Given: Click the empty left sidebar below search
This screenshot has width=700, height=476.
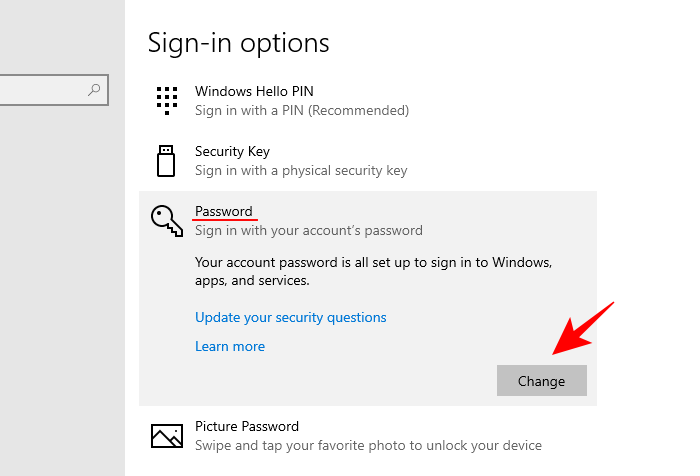Looking at the screenshot, I should (x=60, y=300).
